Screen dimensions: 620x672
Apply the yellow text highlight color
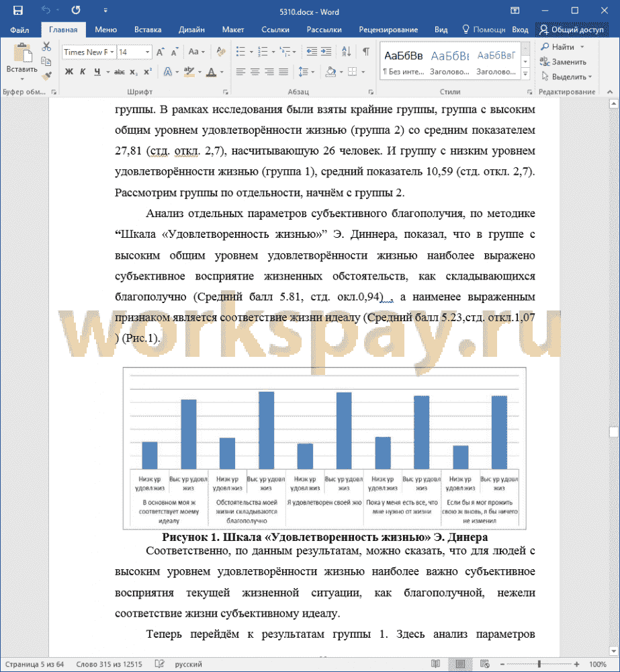(189, 72)
